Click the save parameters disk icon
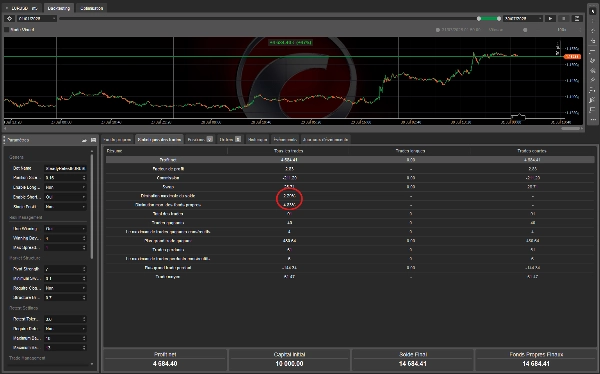 tap(93, 140)
